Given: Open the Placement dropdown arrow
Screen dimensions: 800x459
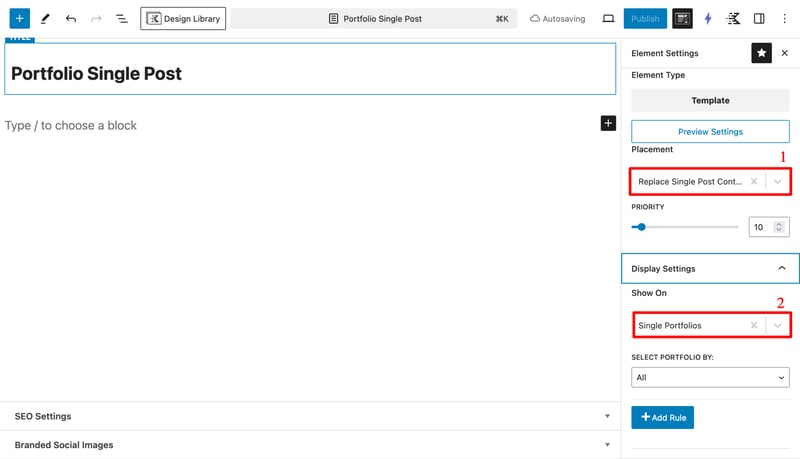Looking at the screenshot, I should [777, 182].
